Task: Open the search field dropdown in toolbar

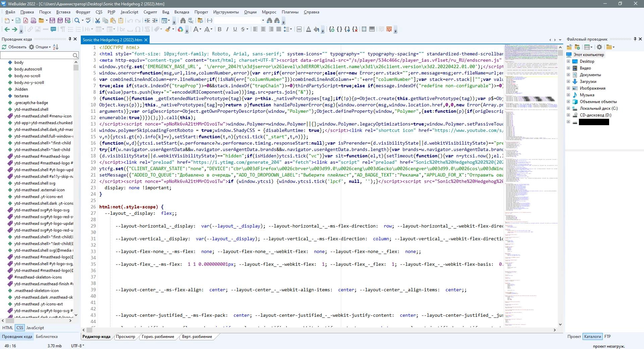Action: [263, 20]
